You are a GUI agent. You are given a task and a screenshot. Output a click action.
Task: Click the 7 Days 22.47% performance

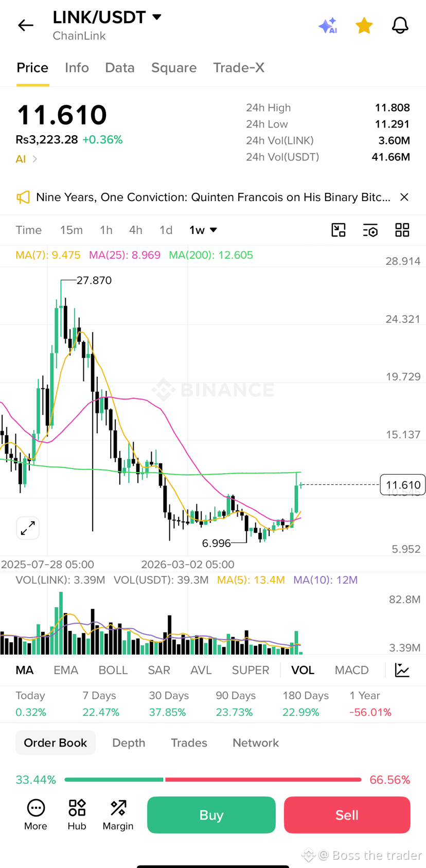tap(101, 704)
